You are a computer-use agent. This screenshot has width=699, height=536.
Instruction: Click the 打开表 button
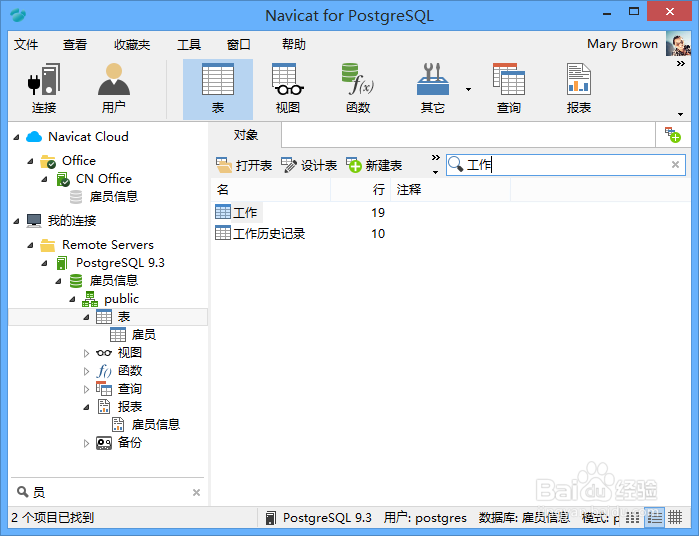tap(244, 165)
